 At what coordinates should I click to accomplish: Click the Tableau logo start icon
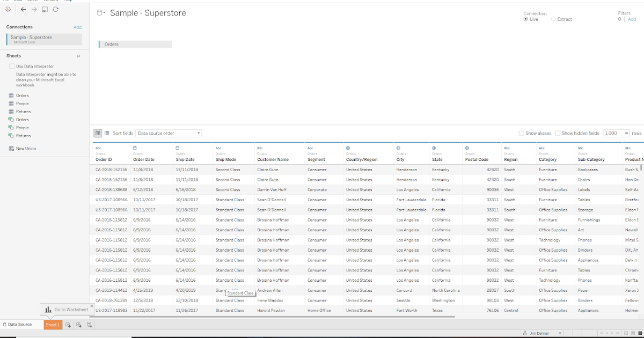(x=8, y=9)
